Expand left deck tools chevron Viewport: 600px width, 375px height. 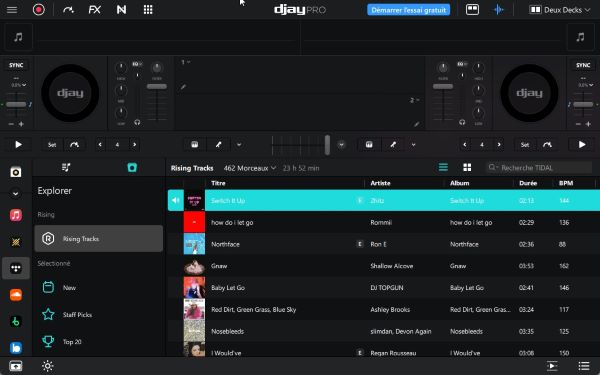239,145
